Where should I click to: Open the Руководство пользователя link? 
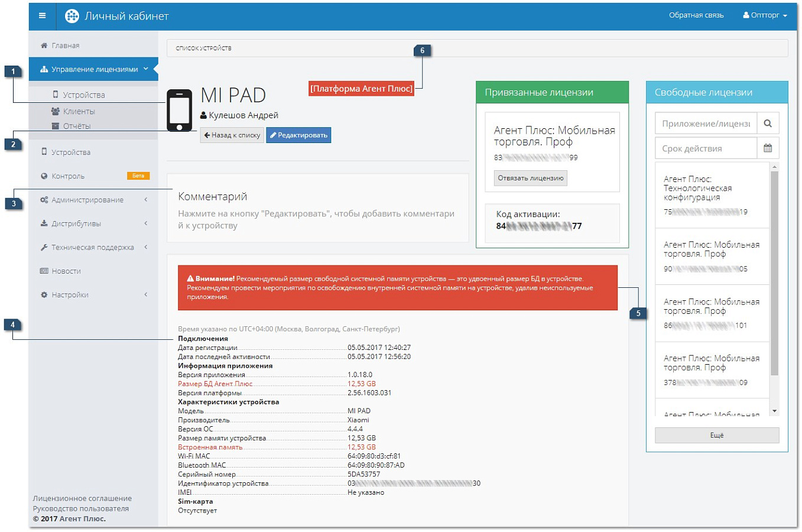click(80, 508)
